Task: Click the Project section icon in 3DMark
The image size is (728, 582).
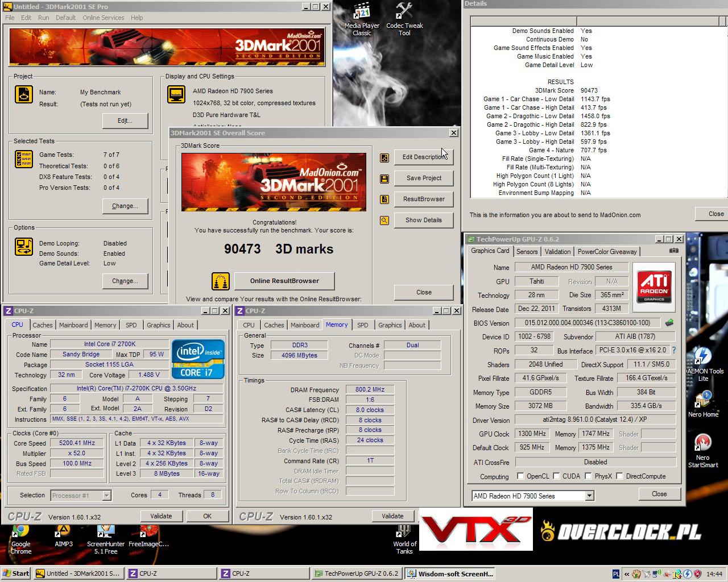Action: [x=24, y=94]
